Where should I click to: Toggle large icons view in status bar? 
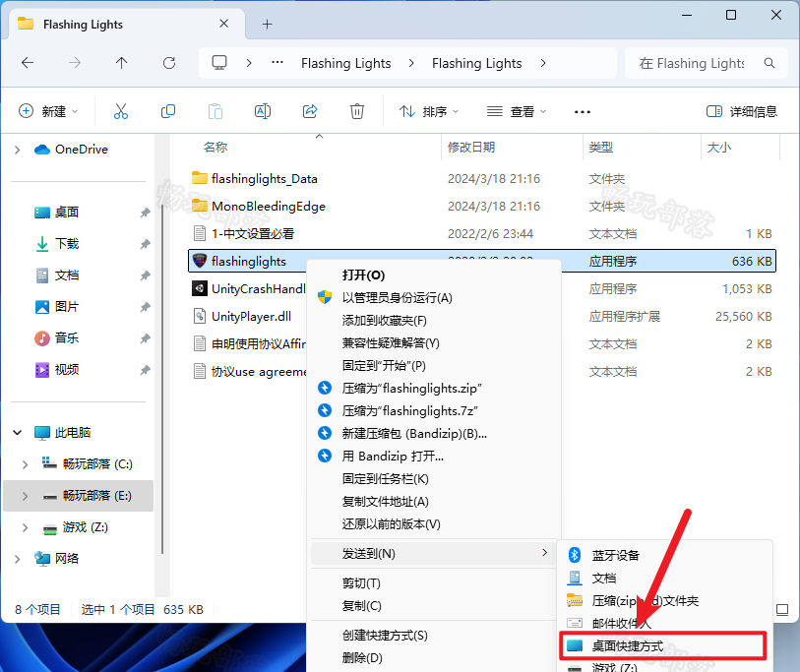pyautogui.click(x=782, y=609)
